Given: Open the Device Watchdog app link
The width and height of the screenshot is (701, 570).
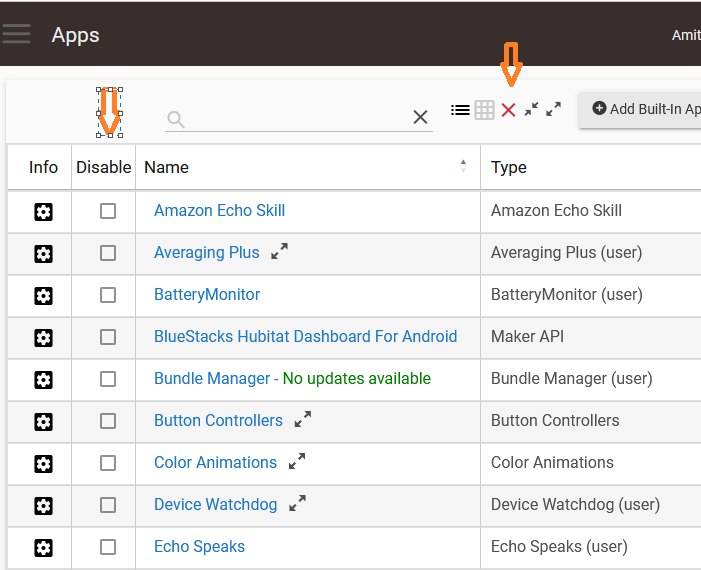Looking at the screenshot, I should pos(215,505).
